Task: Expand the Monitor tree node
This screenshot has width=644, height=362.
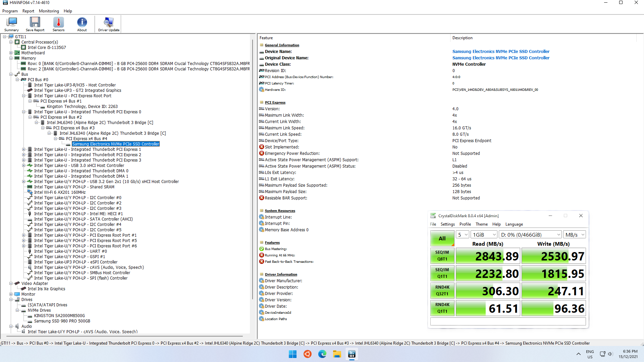Action: [11, 294]
